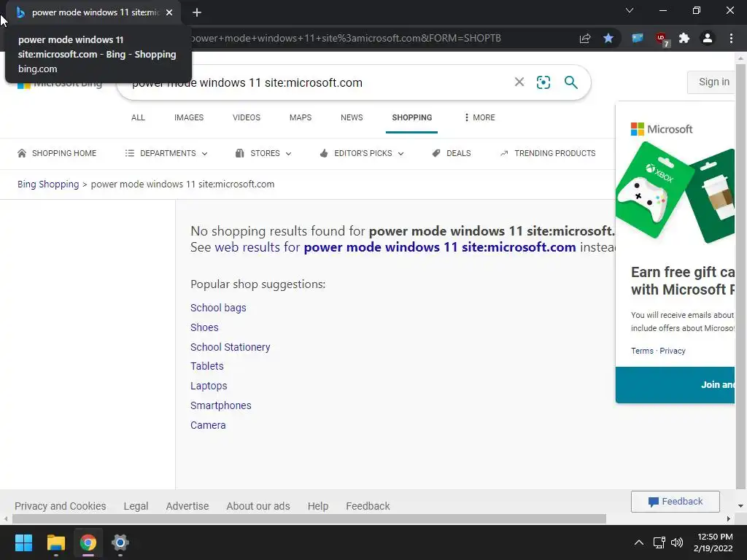Close the Bing Shopping tab
Image resolution: width=747 pixels, height=560 pixels.
coord(169,12)
